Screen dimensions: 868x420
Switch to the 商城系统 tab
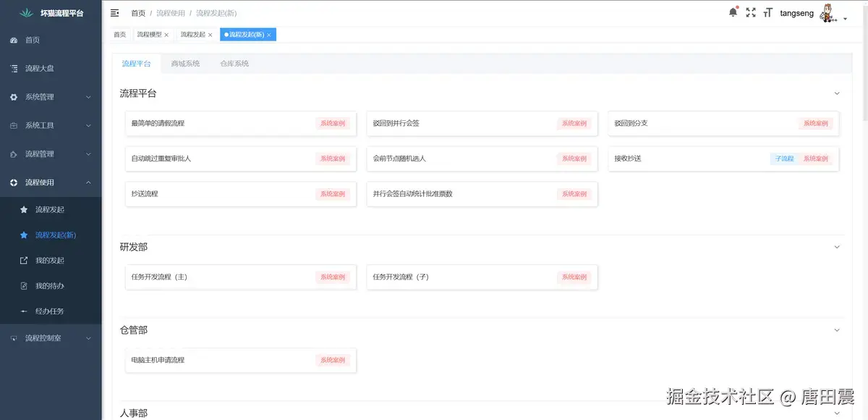[x=185, y=64]
